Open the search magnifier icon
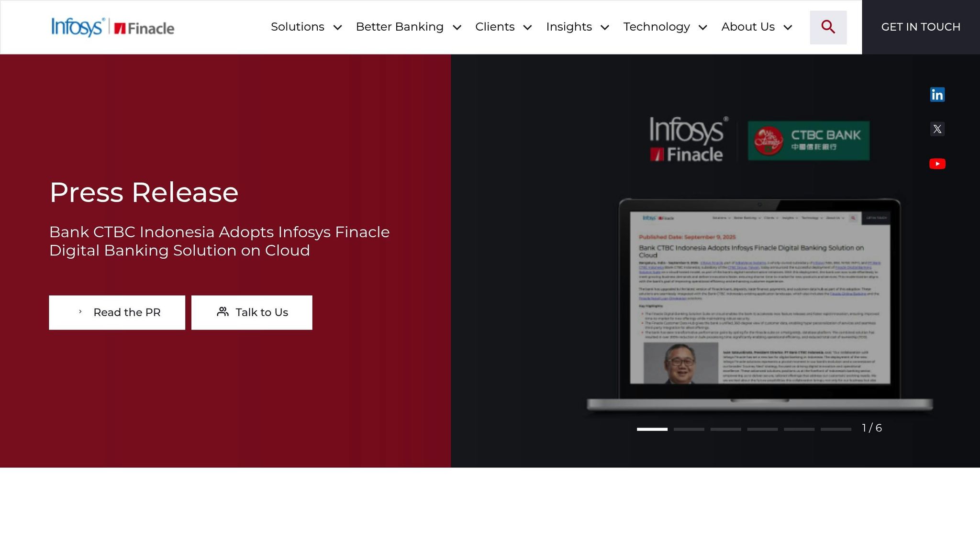This screenshot has width=980, height=551. coord(828,27)
